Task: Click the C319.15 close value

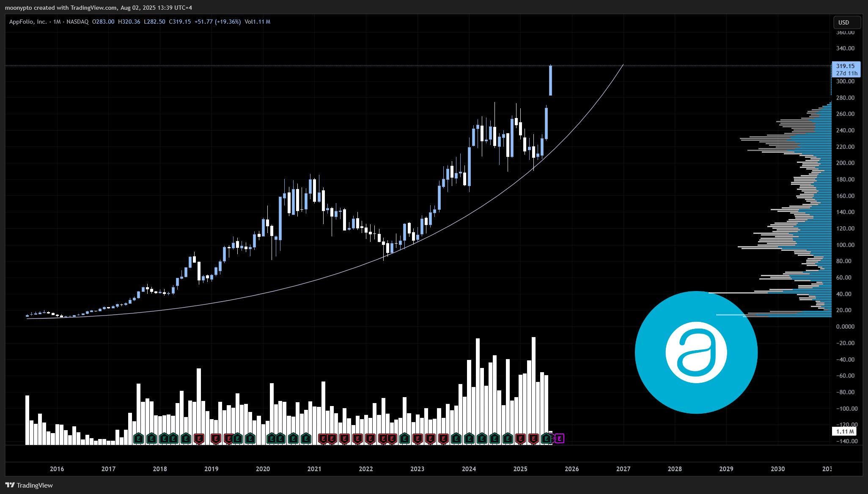Action: click(x=180, y=22)
